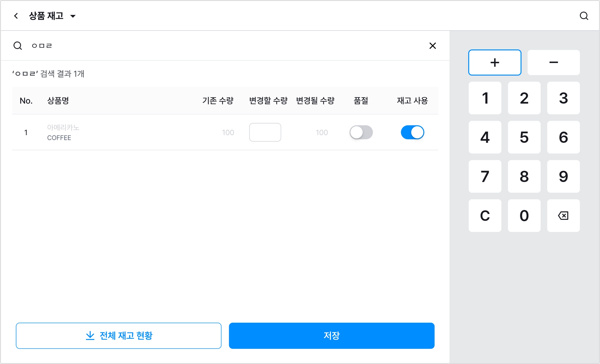The image size is (600, 364).
Task: Click the search field containing ㅇㅁㄹ
Action: tap(226, 46)
